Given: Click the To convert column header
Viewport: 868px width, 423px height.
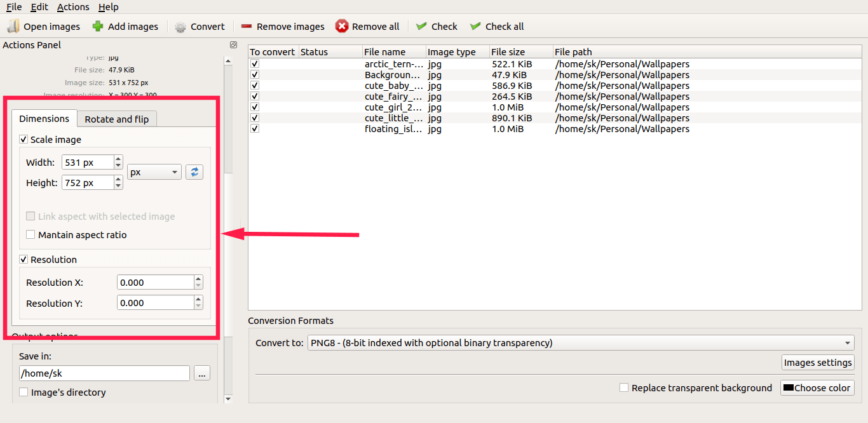Looking at the screenshot, I should [x=273, y=52].
